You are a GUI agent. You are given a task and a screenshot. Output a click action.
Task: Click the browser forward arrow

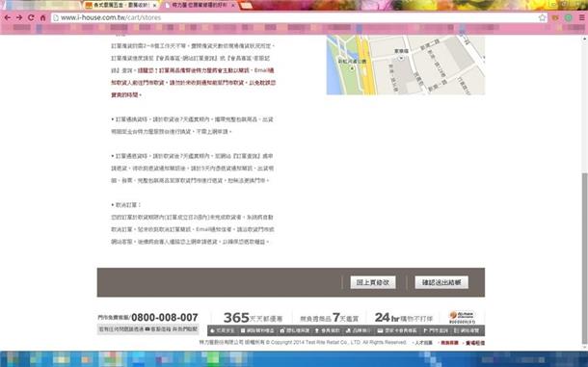pos(19,17)
